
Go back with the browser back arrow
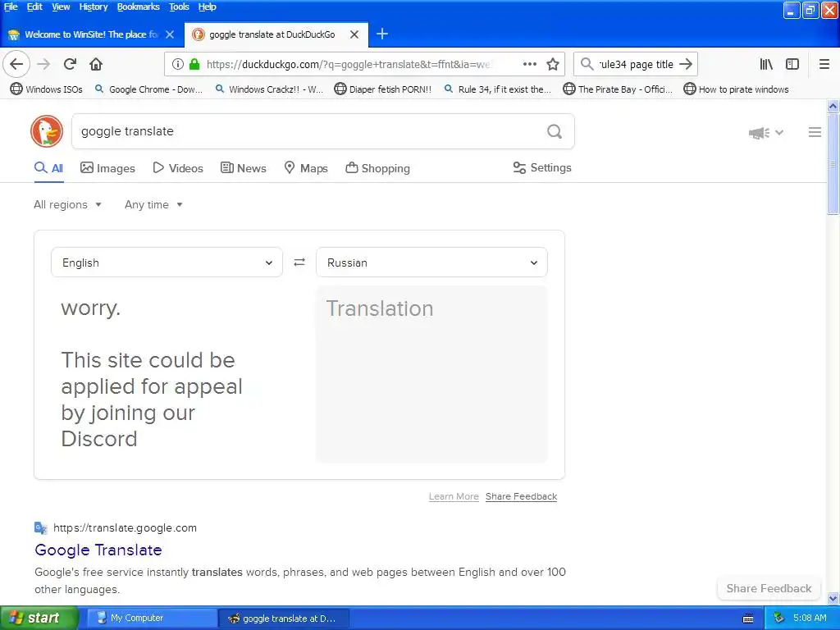(16, 64)
